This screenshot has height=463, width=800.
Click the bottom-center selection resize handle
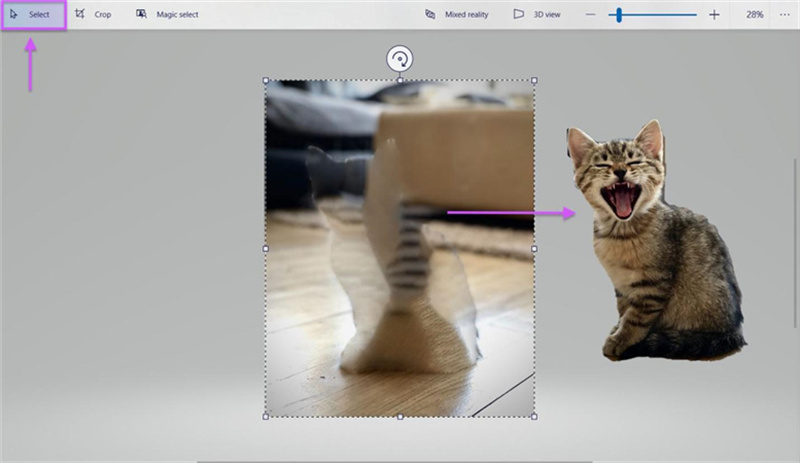click(400, 416)
